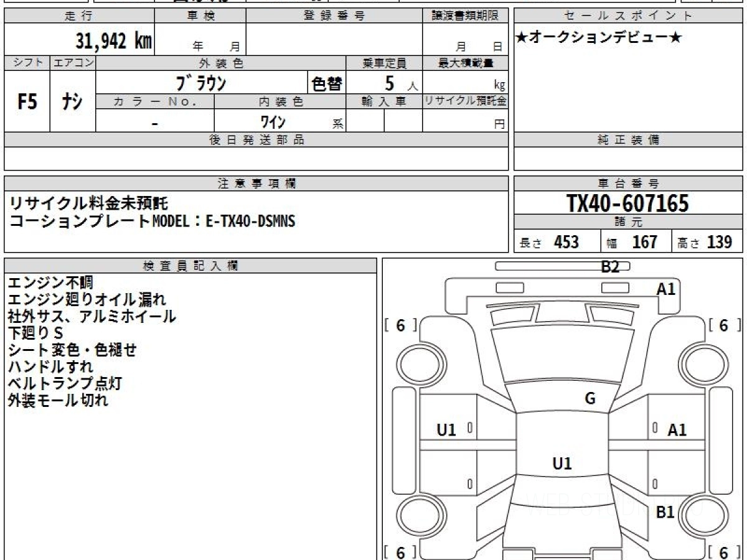Screen dimensions: 747x560
Task: Click the 輸入車 header
Action: point(384,102)
